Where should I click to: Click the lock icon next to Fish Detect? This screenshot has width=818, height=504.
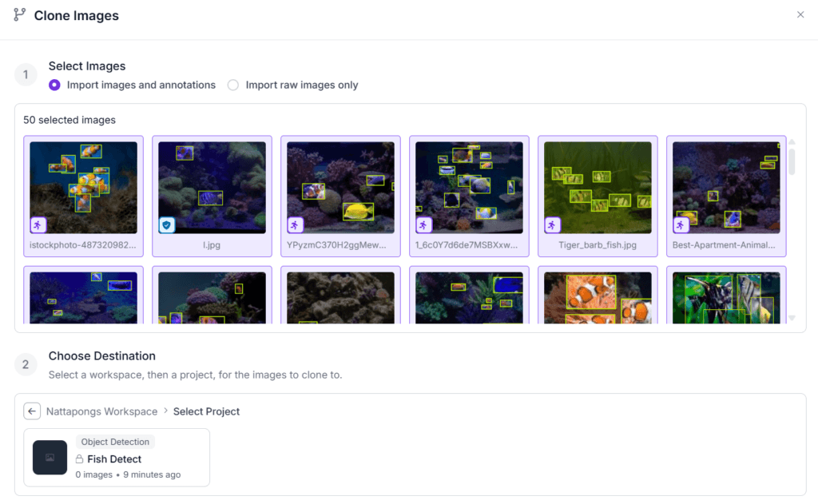[80, 459]
